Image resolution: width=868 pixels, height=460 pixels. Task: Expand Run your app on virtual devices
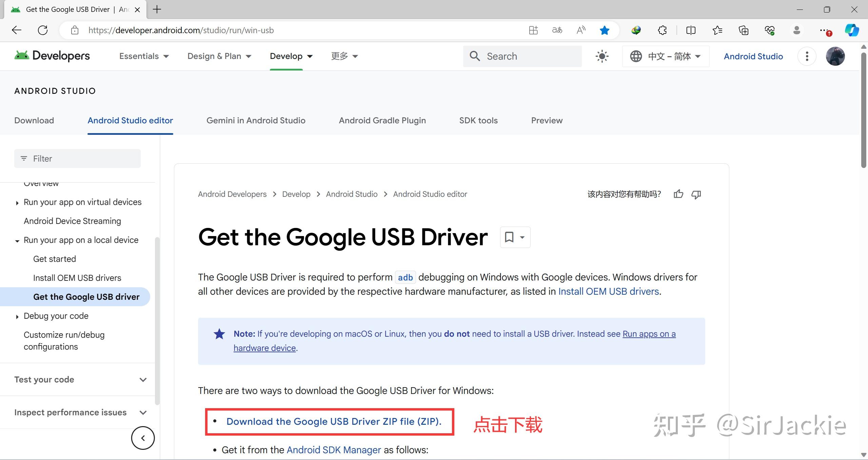click(x=17, y=203)
